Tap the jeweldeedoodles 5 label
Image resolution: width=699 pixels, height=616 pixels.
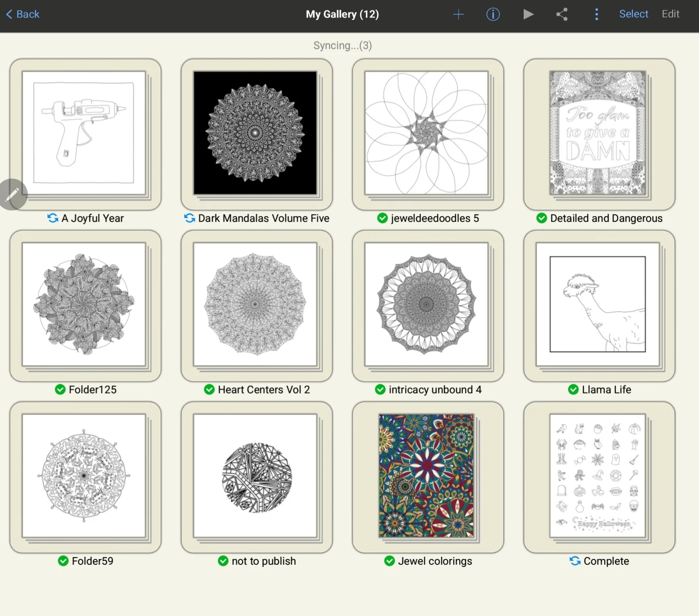435,218
